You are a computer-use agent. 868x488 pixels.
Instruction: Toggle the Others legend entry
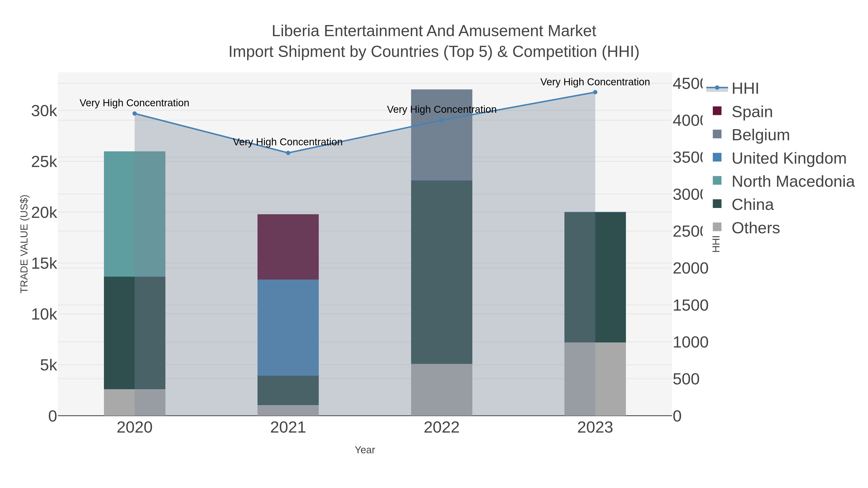[x=746, y=228]
